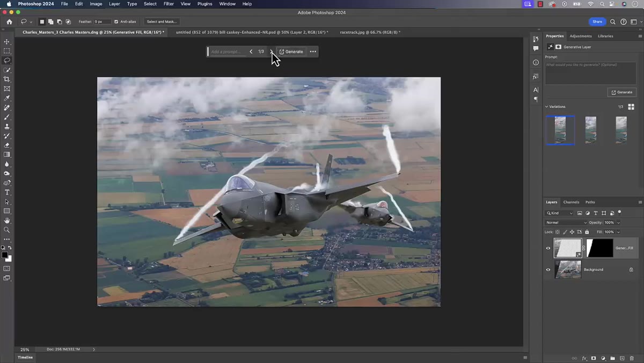The height and width of the screenshot is (363, 644).
Task: Select the Type tool
Action: pyautogui.click(x=7, y=192)
